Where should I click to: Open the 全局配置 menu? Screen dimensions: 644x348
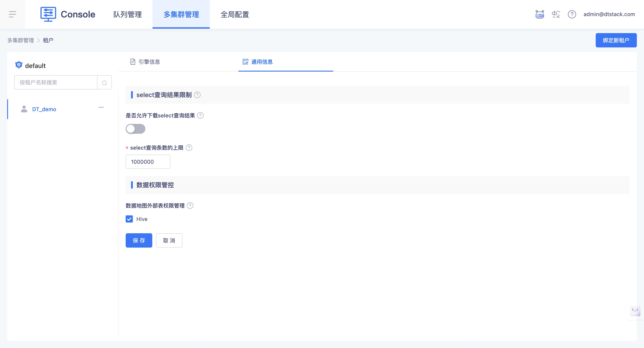tap(235, 14)
